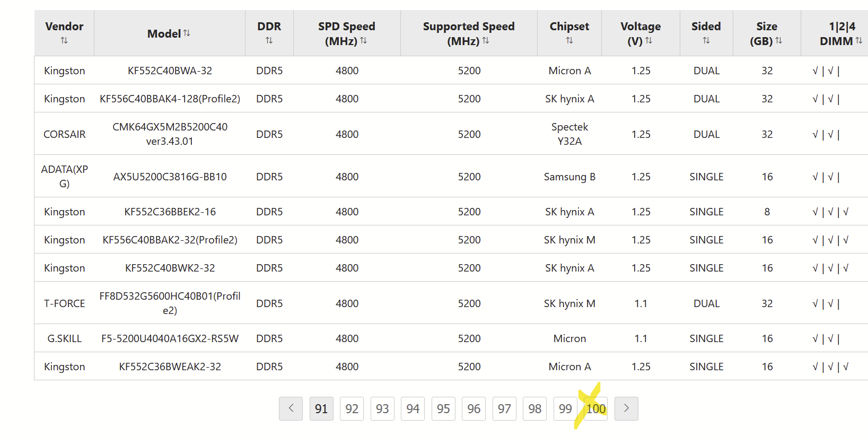Click Micron A in KF552C36BWEAK2-32 row
The height and width of the screenshot is (436, 868).
tap(569, 367)
